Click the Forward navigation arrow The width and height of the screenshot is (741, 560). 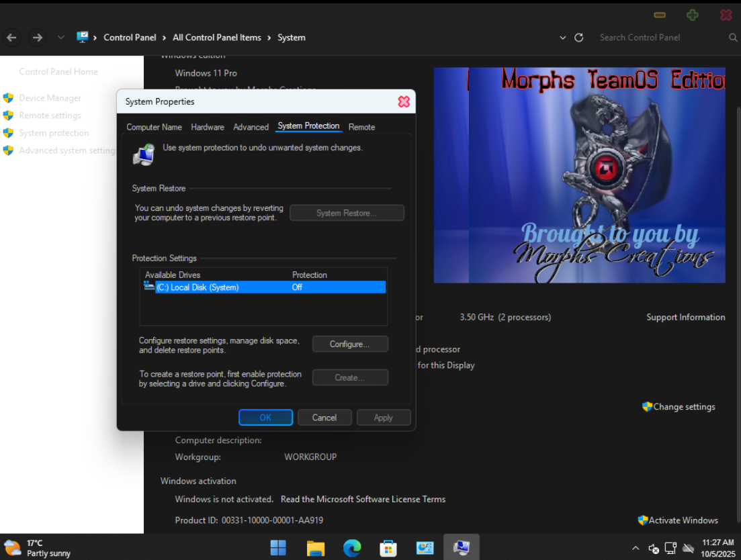[38, 38]
